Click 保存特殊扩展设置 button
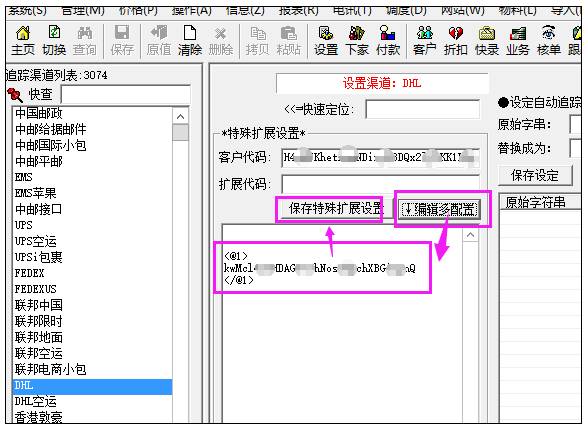The height and width of the screenshot is (433, 588). (x=336, y=208)
